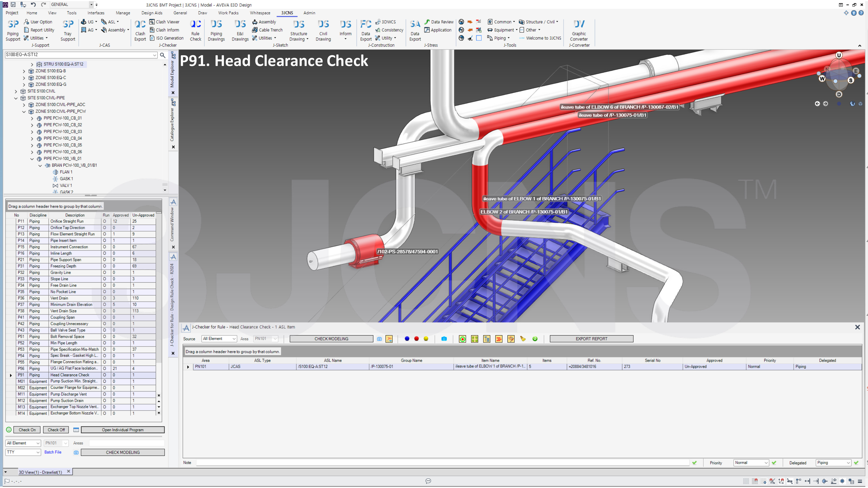This screenshot has height=488, width=868.
Task: Click CHECK MODELING in J-Checker panel
Action: tap(331, 339)
